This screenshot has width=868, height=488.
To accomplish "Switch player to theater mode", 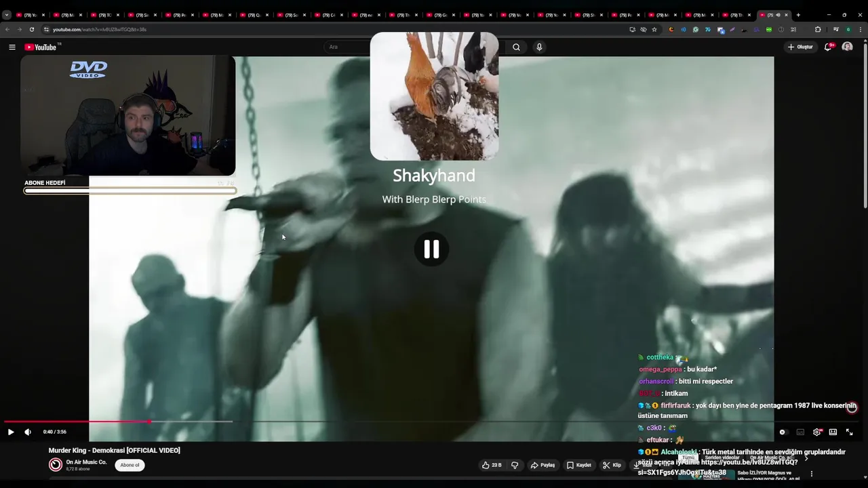I will coord(833,432).
